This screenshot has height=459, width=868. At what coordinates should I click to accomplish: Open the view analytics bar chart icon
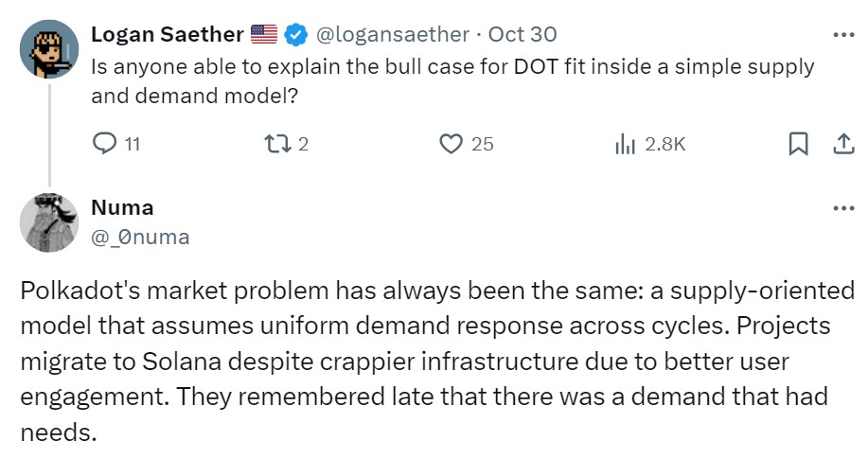point(625,145)
